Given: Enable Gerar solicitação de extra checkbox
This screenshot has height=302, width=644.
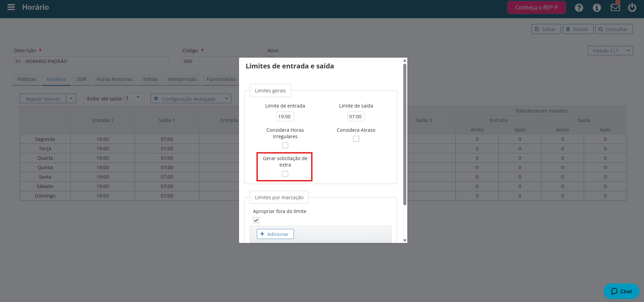Looking at the screenshot, I should pos(285,174).
